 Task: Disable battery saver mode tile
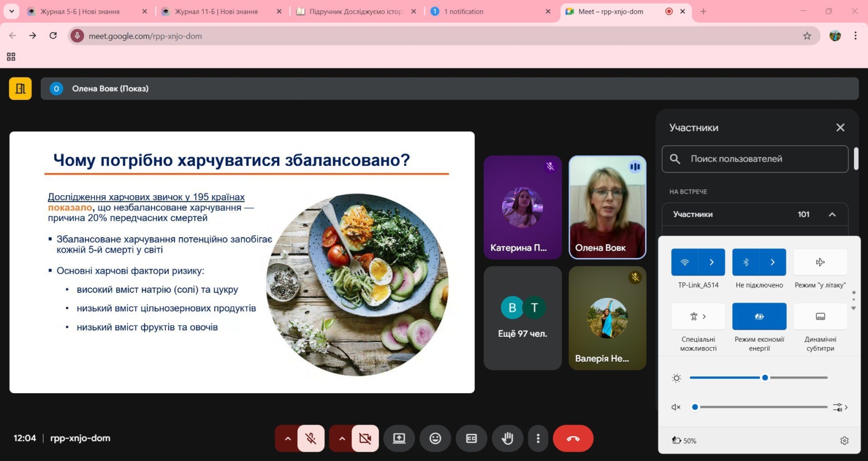click(759, 316)
